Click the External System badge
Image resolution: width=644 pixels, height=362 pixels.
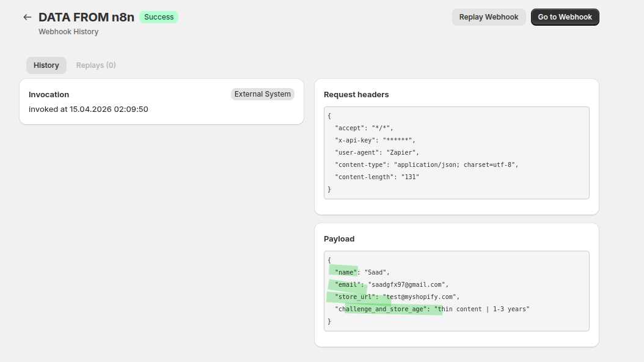coord(263,94)
